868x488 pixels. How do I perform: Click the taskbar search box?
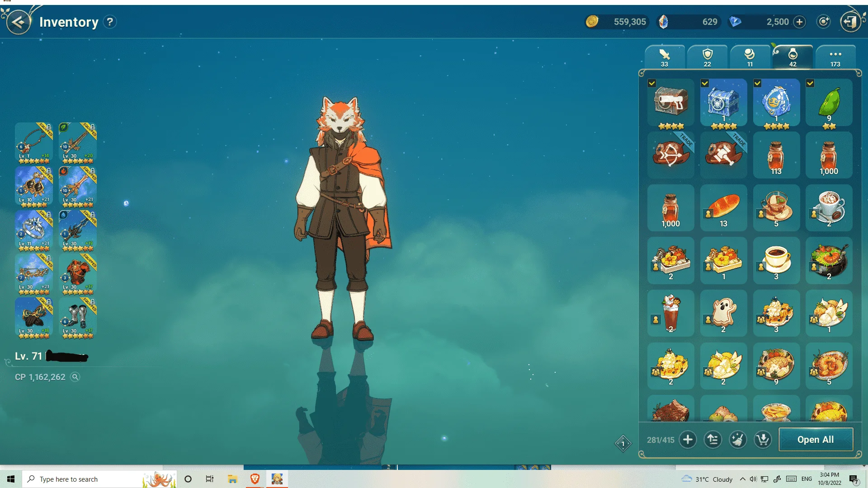click(99, 479)
